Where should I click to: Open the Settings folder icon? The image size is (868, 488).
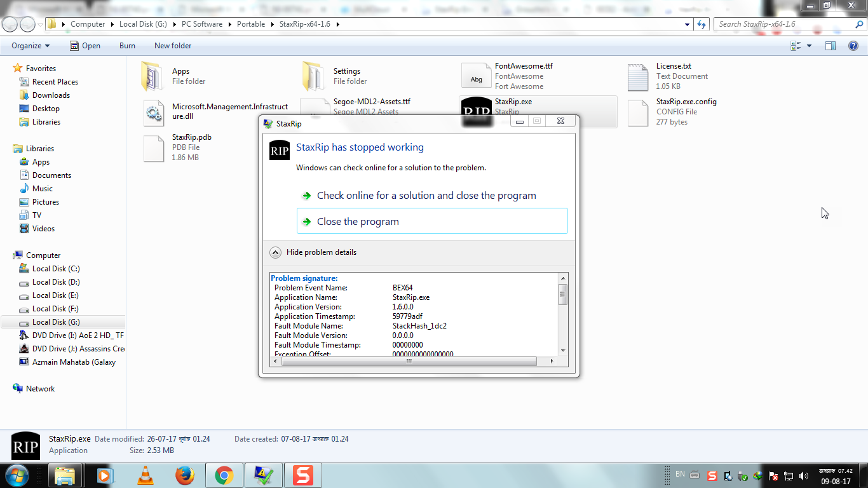click(314, 76)
